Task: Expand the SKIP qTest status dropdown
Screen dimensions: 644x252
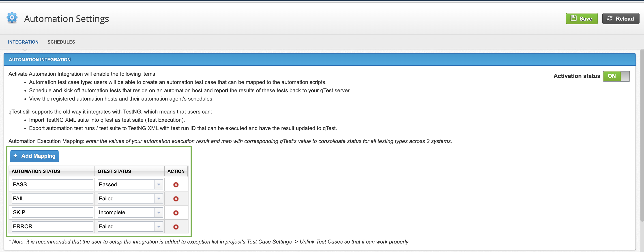Action: pos(159,212)
